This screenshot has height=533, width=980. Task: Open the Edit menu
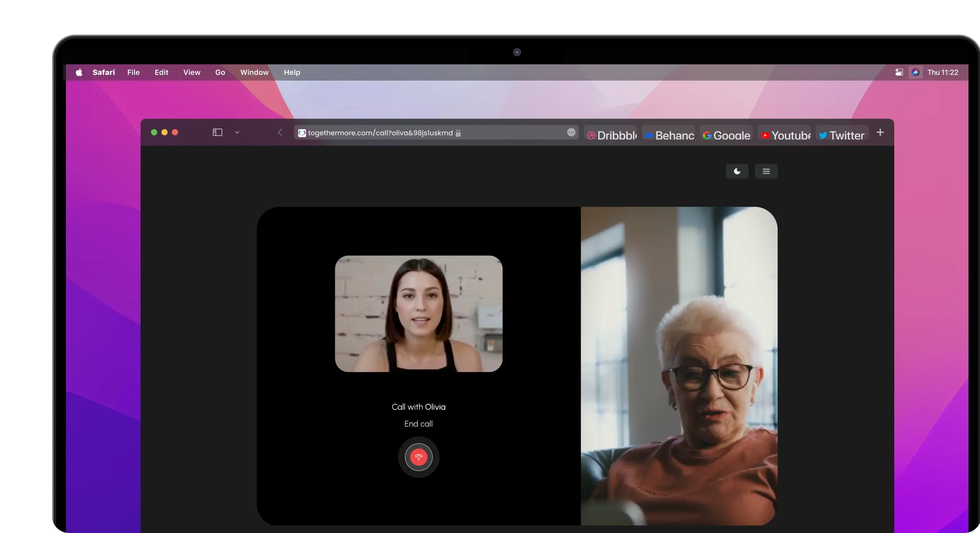click(x=161, y=72)
